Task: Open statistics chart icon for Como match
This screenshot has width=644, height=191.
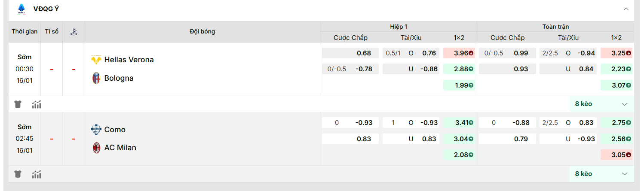Action: [x=37, y=174]
